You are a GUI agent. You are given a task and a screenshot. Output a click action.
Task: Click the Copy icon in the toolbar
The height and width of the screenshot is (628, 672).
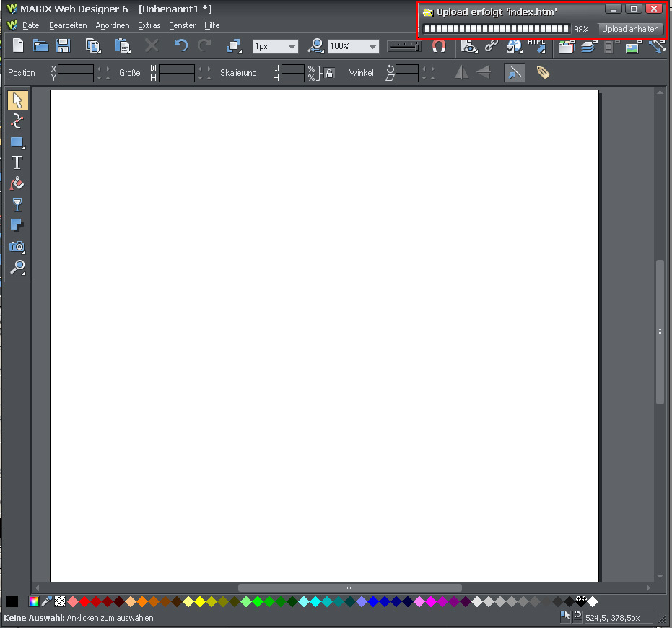pyautogui.click(x=93, y=46)
